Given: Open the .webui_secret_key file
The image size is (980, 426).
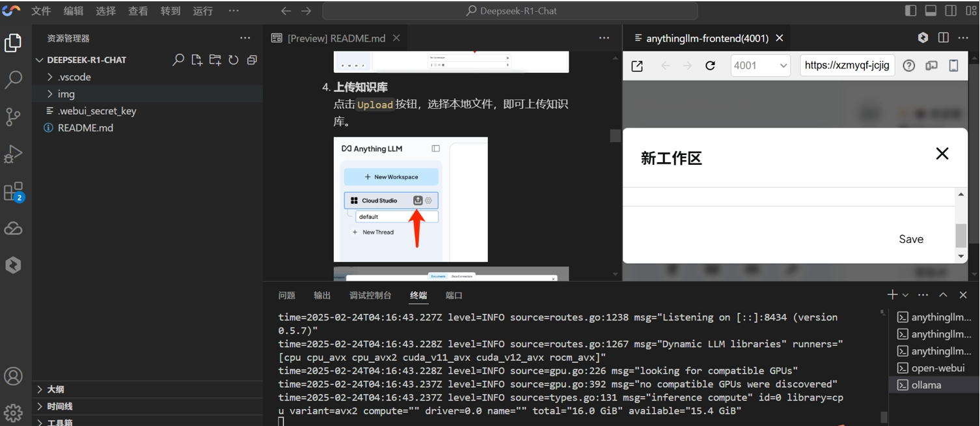Looking at the screenshot, I should pos(97,111).
